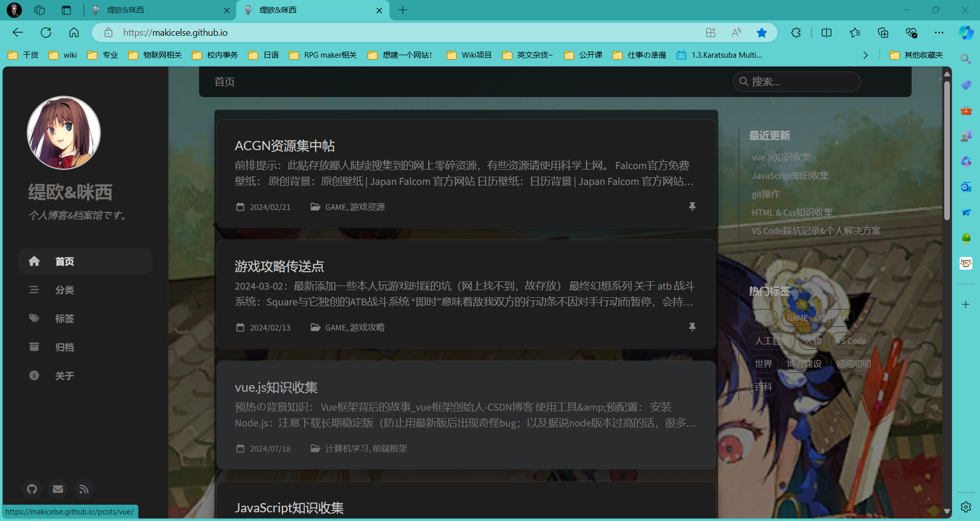Image resolution: width=980 pixels, height=521 pixels.
Task: Open Read aloud icon in the address bar
Action: (736, 33)
